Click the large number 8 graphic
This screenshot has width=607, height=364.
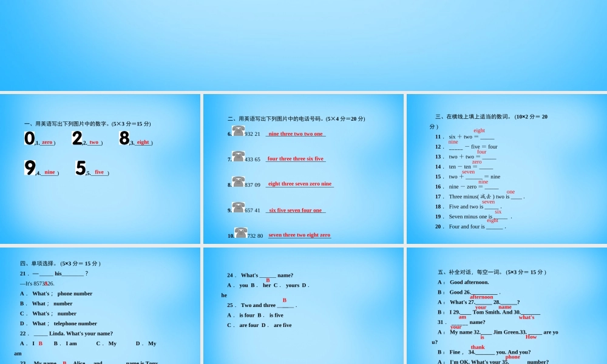[x=124, y=138]
